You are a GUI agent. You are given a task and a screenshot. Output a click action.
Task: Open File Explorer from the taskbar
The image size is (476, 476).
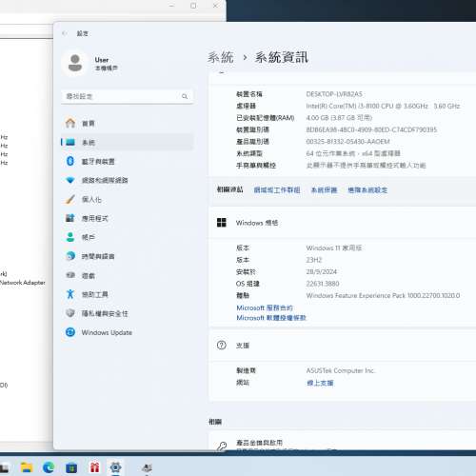click(27, 467)
